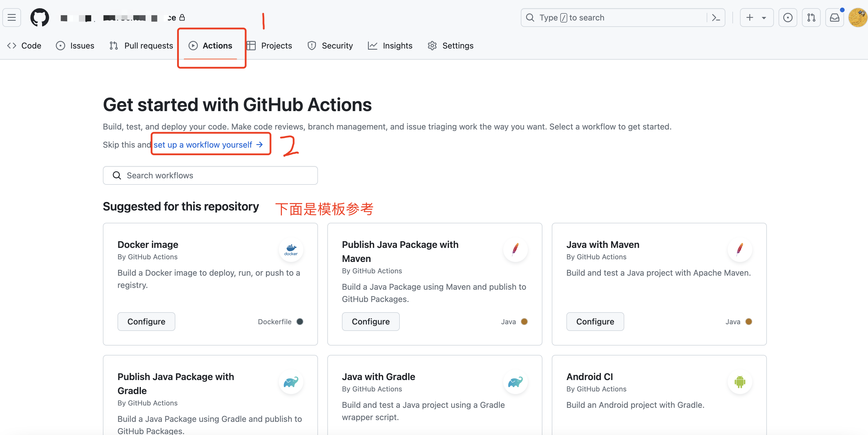
Task: Click the private repository lock icon
Action: pyautogui.click(x=182, y=17)
